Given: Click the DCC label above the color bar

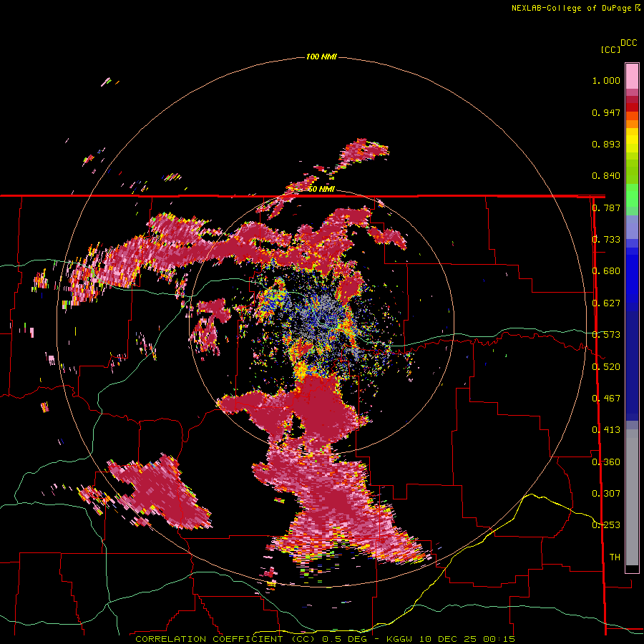Looking at the screenshot, I should 628,43.
